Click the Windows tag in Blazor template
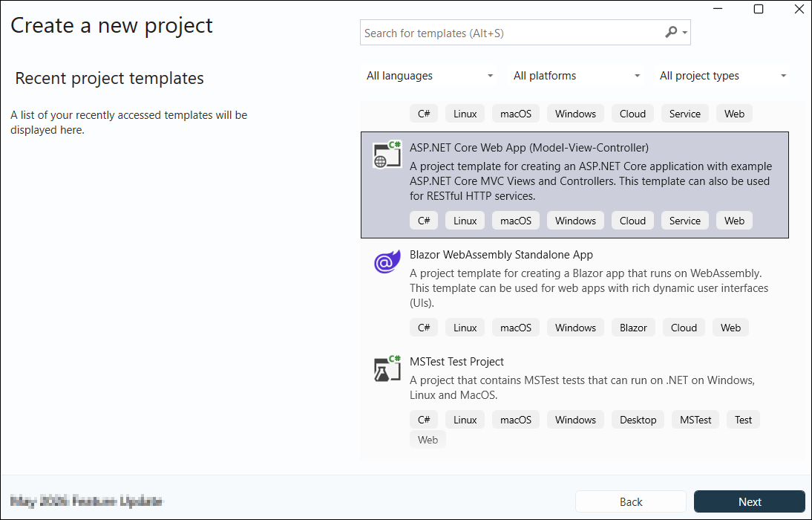 pos(575,328)
